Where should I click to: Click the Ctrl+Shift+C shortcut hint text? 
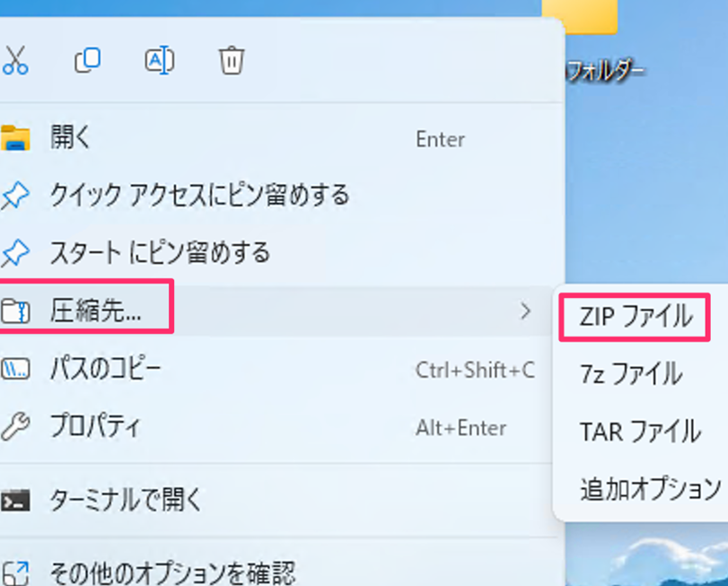475,370
